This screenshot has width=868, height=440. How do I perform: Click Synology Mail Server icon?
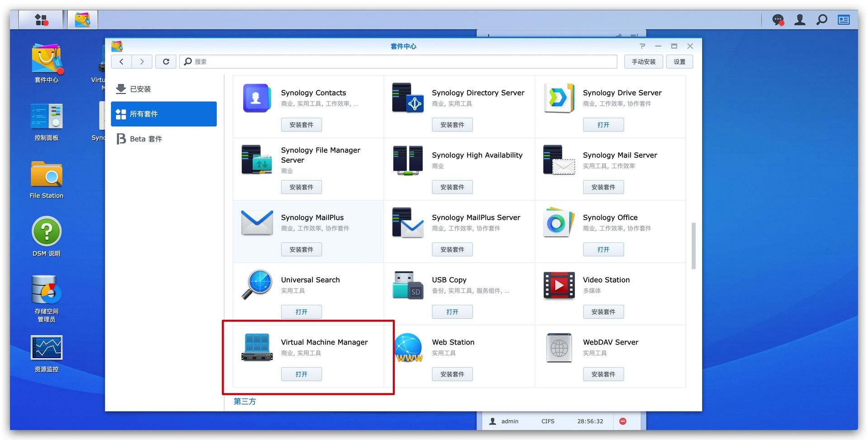tap(559, 160)
